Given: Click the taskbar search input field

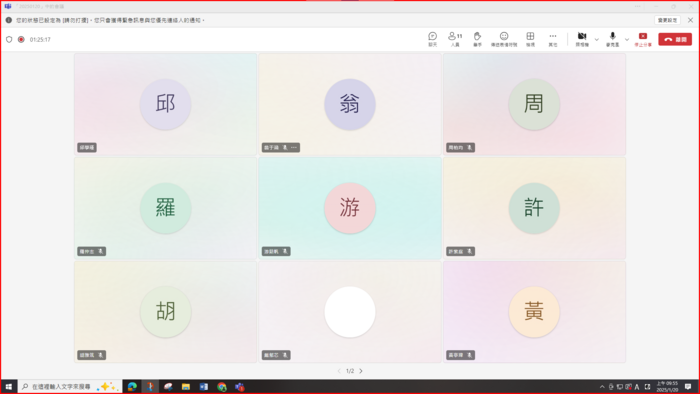Looking at the screenshot, I should (x=70, y=386).
